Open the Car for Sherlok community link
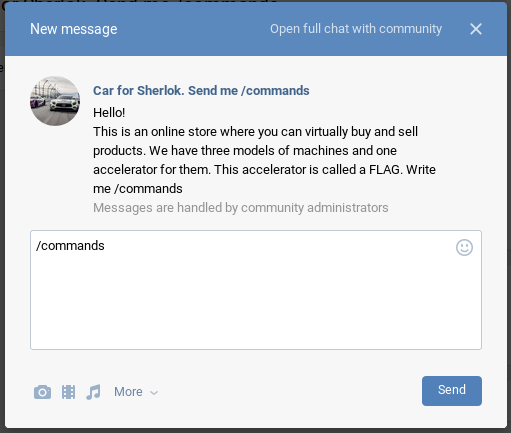Screen dimensions: 511x433 tap(201, 91)
